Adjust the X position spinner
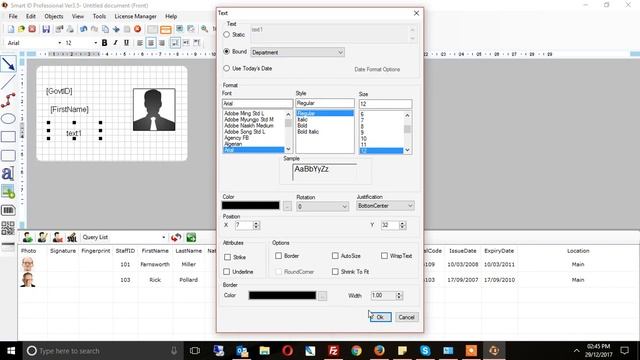 tap(256, 225)
